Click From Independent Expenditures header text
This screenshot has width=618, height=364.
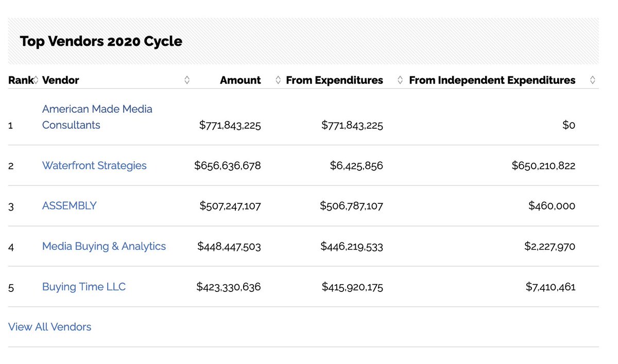492,80
